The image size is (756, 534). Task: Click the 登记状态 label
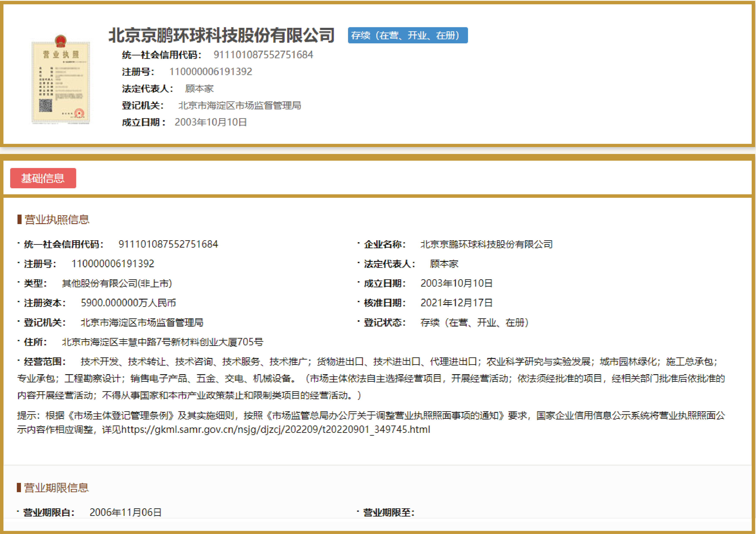pyautogui.click(x=385, y=322)
